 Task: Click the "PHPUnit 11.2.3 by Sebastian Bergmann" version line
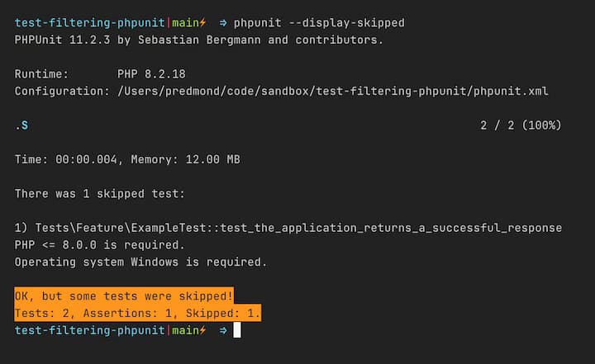pos(199,40)
